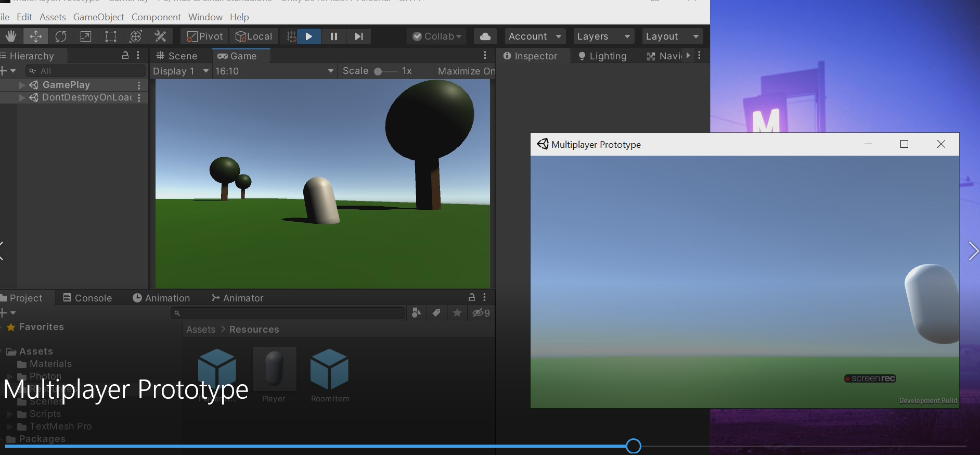Viewport: 980px width, 455px height.
Task: Expand the DontDestroyOnLoad scene
Action: click(x=22, y=97)
